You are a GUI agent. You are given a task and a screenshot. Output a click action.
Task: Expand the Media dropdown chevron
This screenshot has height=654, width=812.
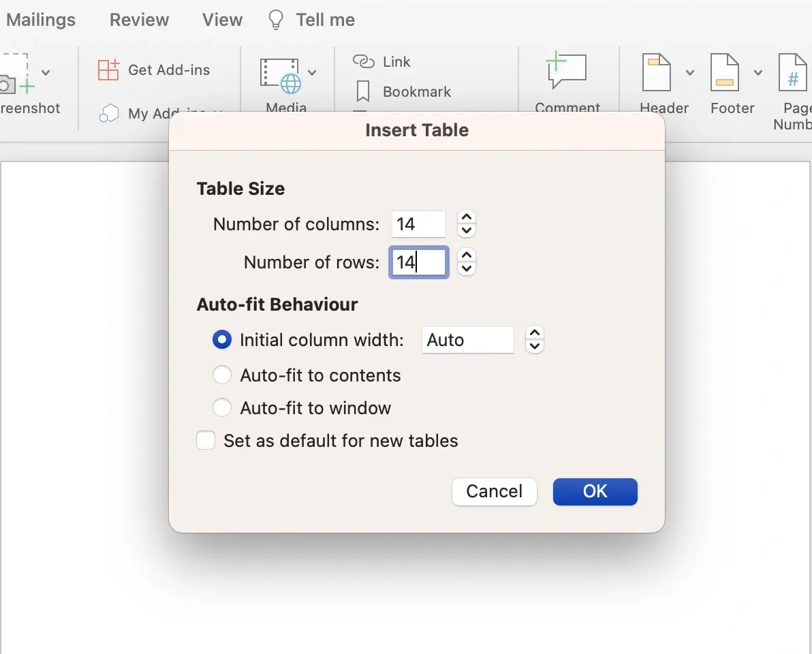coord(313,72)
